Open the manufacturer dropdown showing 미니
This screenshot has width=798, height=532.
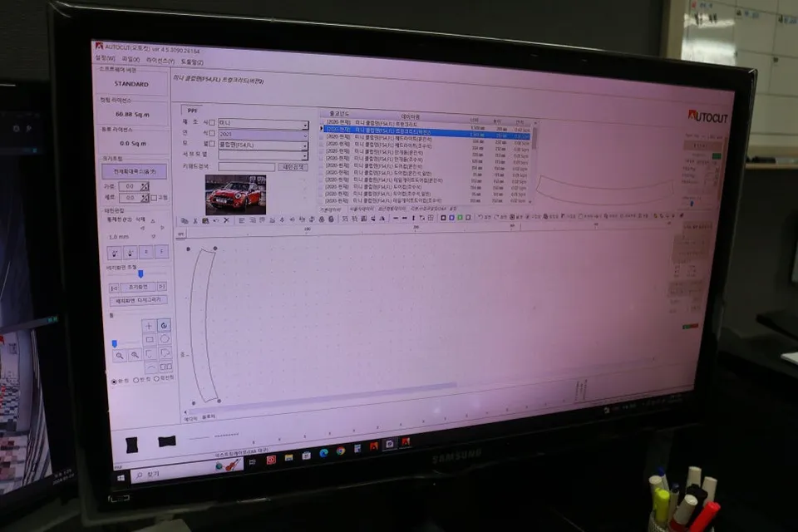tap(264, 124)
